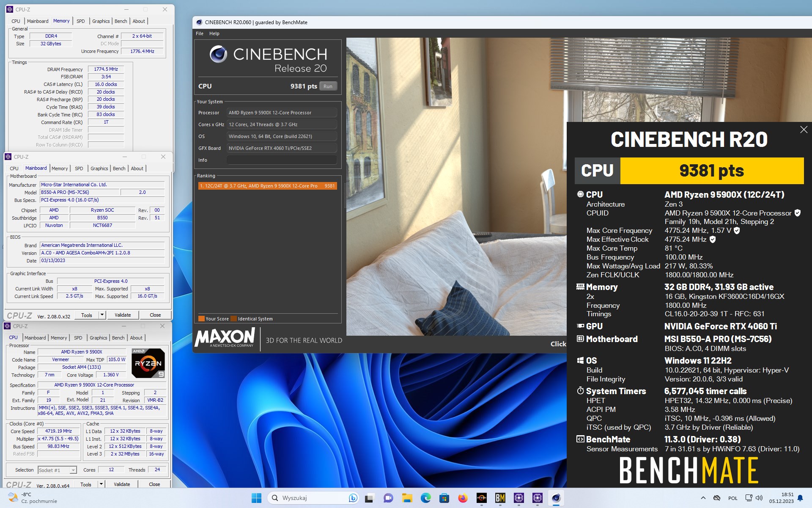
Task: Click the Bing icon in the taskbar search box
Action: [x=353, y=498]
